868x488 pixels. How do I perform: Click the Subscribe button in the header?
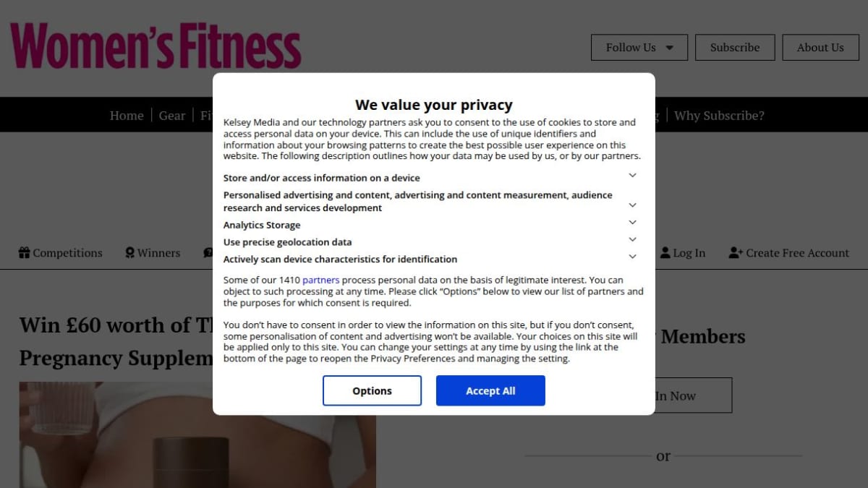[735, 48]
